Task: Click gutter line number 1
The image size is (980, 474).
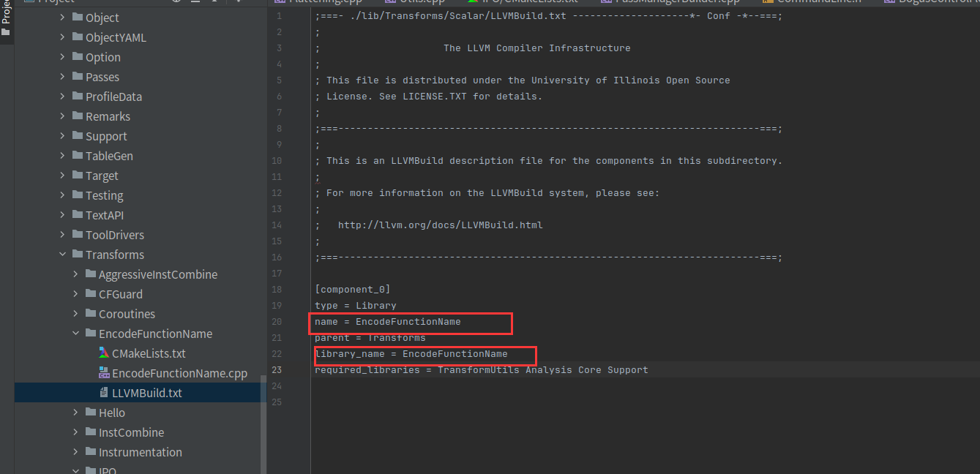Action: click(279, 16)
